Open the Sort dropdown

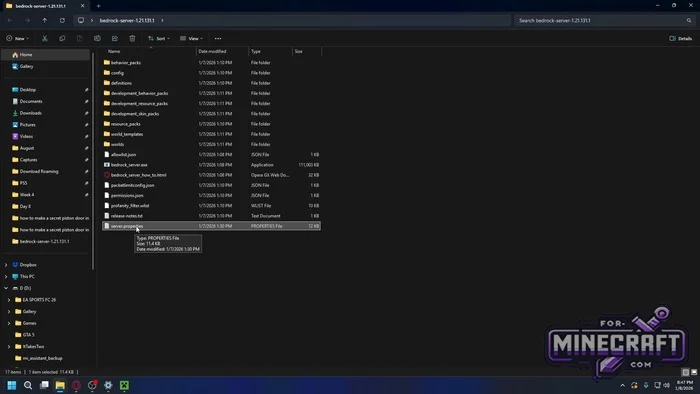(158, 38)
